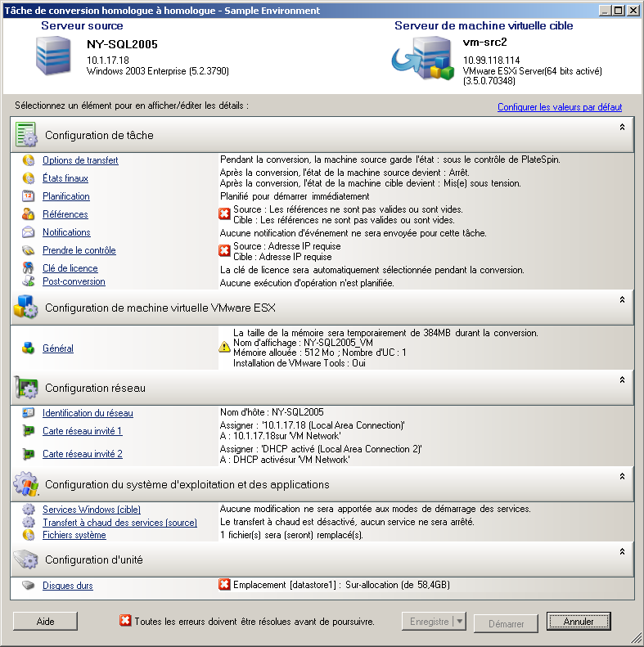The height and width of the screenshot is (647, 644).
Task: Collapse the Configuration d'unité section
Action: point(622,551)
